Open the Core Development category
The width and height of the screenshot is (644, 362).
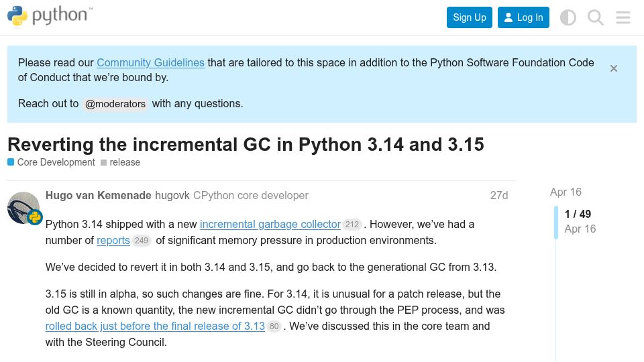(x=52, y=162)
